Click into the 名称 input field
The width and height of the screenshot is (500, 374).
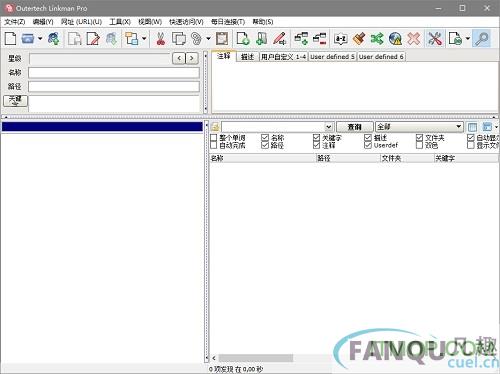(114, 73)
